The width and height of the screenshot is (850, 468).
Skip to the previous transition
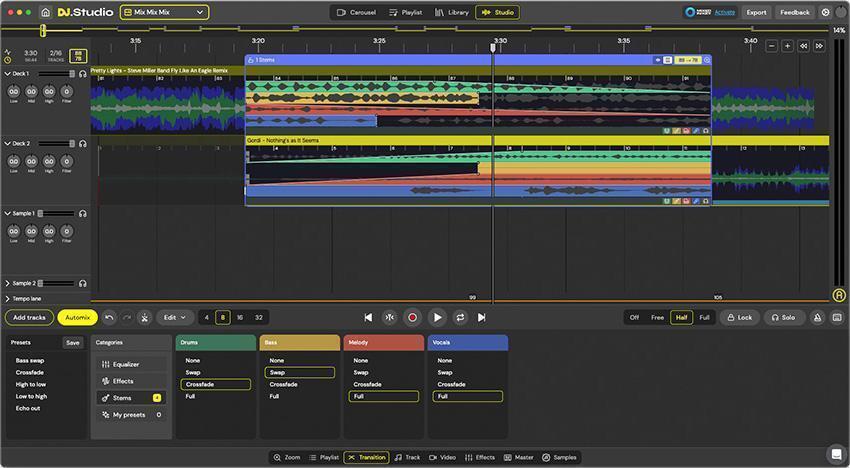coord(368,317)
